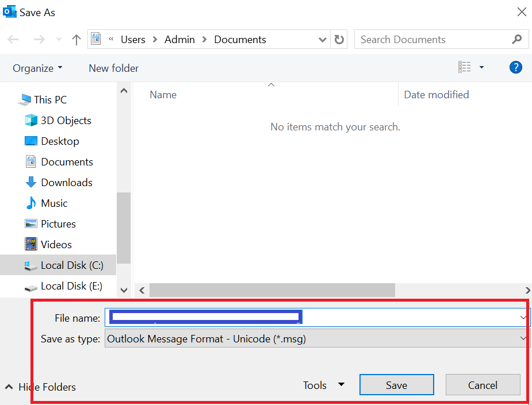Open the Save as type dropdown
Screen dimensions: 532x405
(523, 338)
